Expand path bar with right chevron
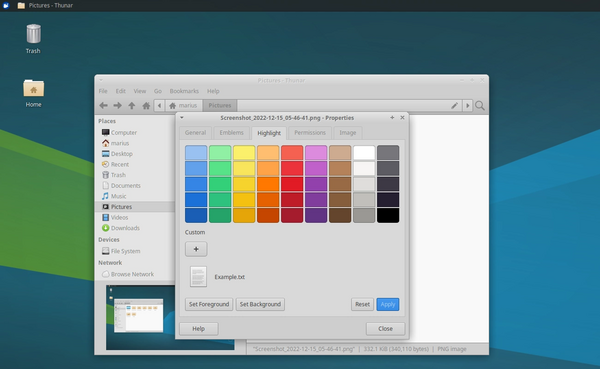600x369 pixels. click(467, 106)
